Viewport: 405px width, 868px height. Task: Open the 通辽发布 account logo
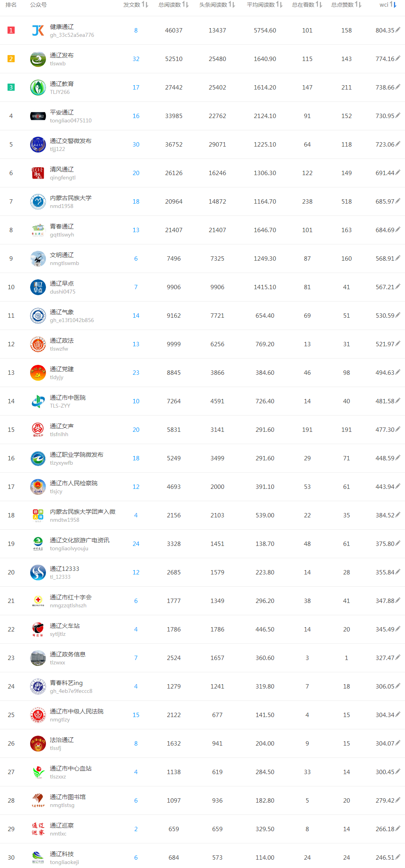pyautogui.click(x=38, y=59)
